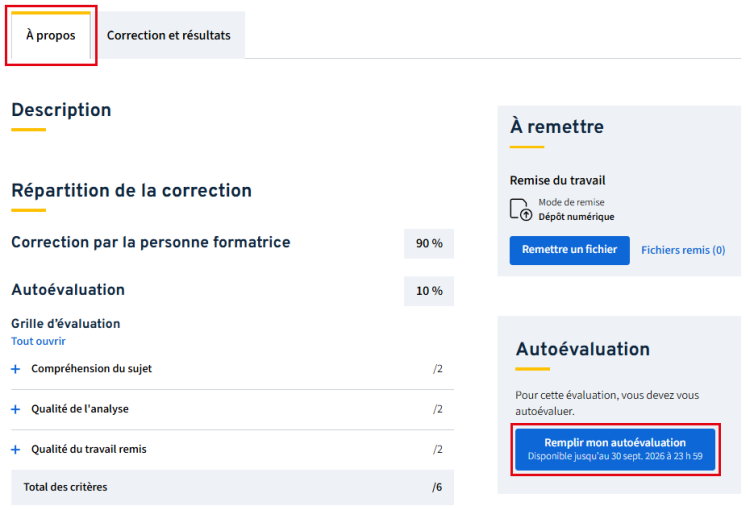Image resolution: width=750 pixels, height=510 pixels.
Task: Click the 90 % correction percentage box
Action: [429, 244]
